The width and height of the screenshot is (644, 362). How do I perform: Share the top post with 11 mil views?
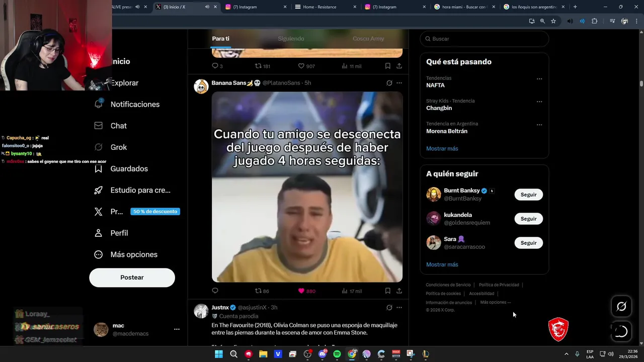[x=399, y=66]
